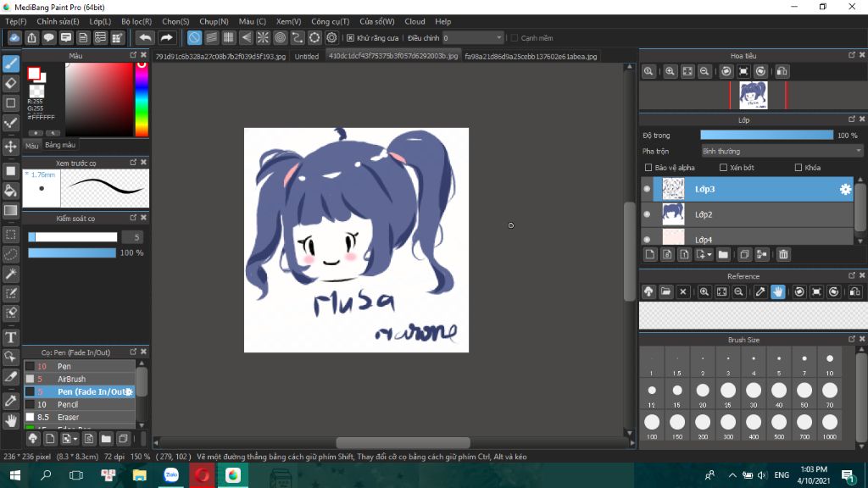Hide the Lớp4 layer
The height and width of the screenshot is (488, 868).
point(647,240)
